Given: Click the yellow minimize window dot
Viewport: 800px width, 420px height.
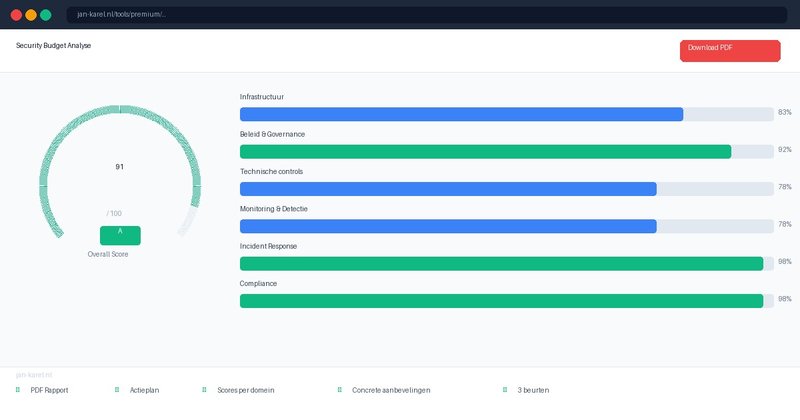Looking at the screenshot, I should tap(31, 15).
